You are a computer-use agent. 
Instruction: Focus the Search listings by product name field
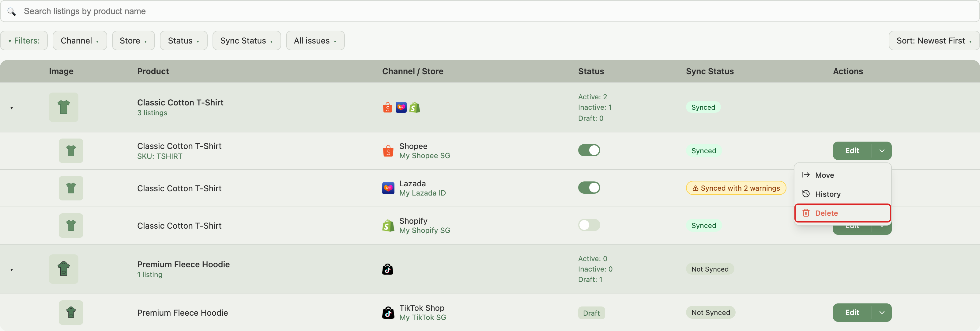point(490,11)
